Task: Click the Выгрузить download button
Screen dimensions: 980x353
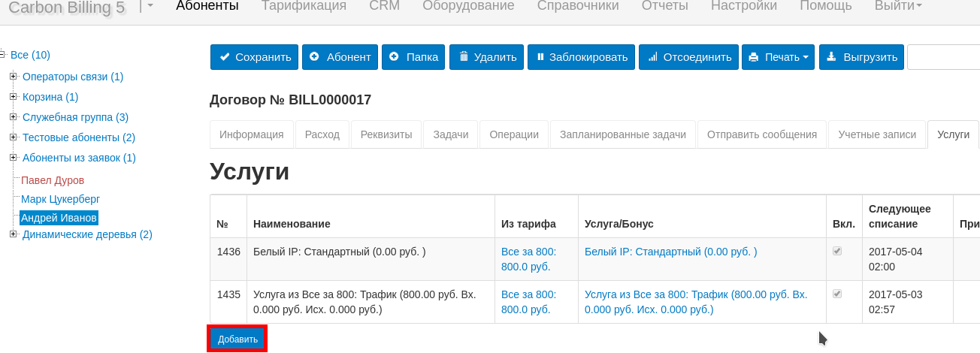Action: (x=861, y=57)
